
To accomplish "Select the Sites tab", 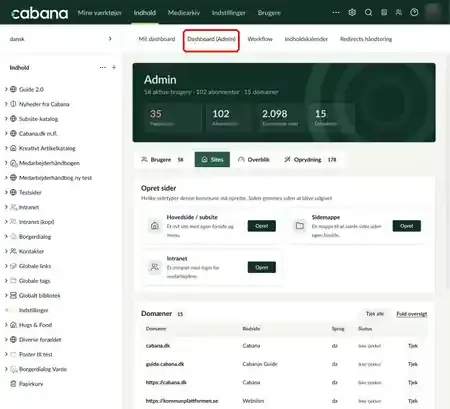I will [212, 160].
